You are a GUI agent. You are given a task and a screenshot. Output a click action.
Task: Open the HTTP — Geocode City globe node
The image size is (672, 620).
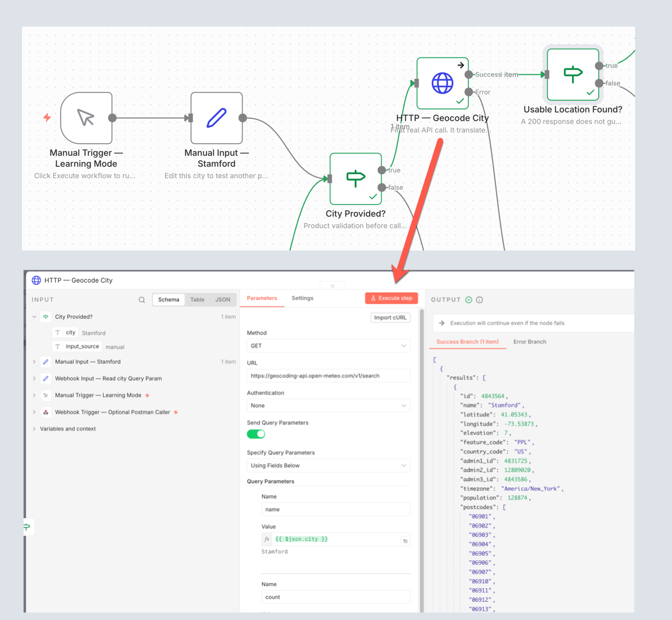click(442, 83)
